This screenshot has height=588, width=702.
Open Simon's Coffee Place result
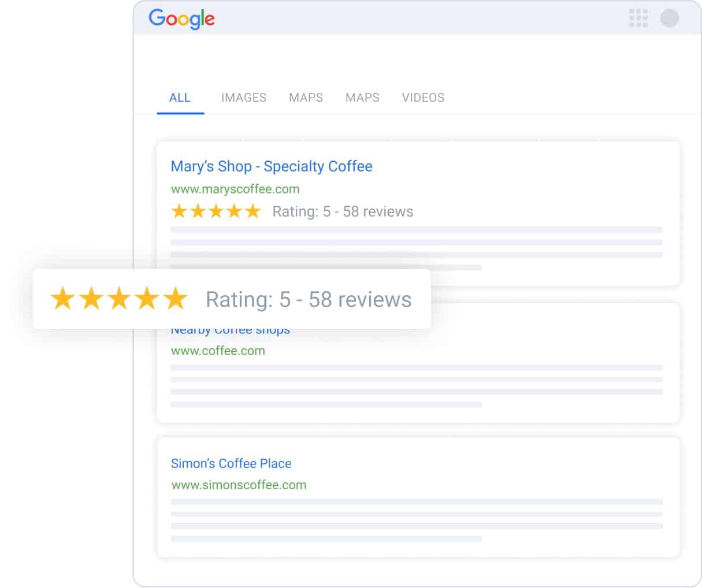click(231, 463)
